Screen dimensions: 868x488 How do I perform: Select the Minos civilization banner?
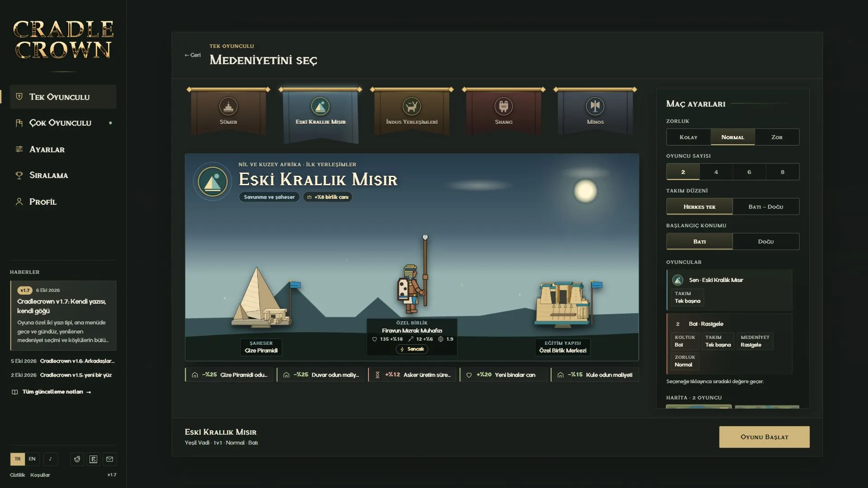(x=595, y=111)
